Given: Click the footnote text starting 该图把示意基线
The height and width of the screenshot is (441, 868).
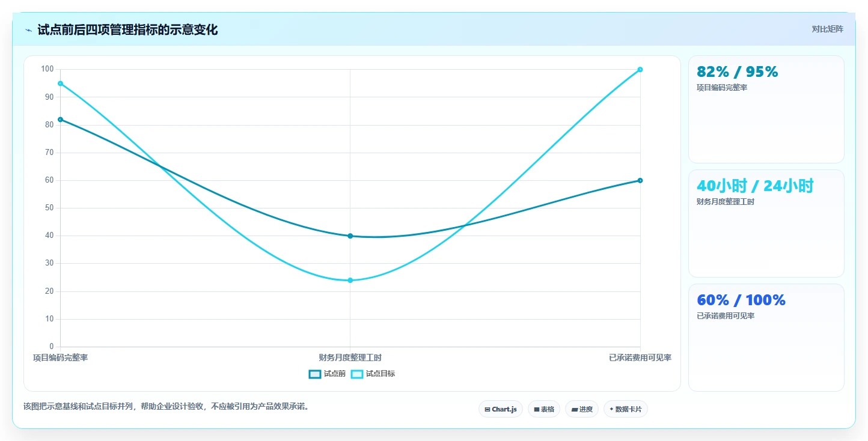Looking at the screenshot, I should click(167, 406).
